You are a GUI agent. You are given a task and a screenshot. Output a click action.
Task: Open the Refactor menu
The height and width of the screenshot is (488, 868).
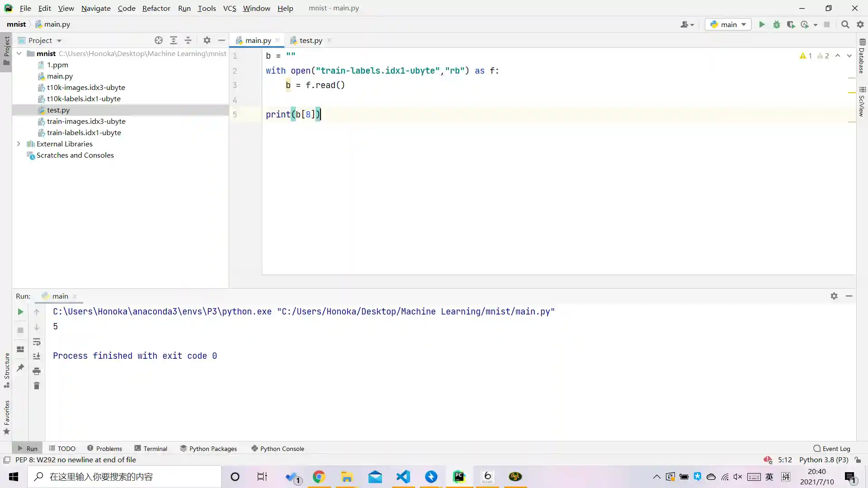(156, 8)
